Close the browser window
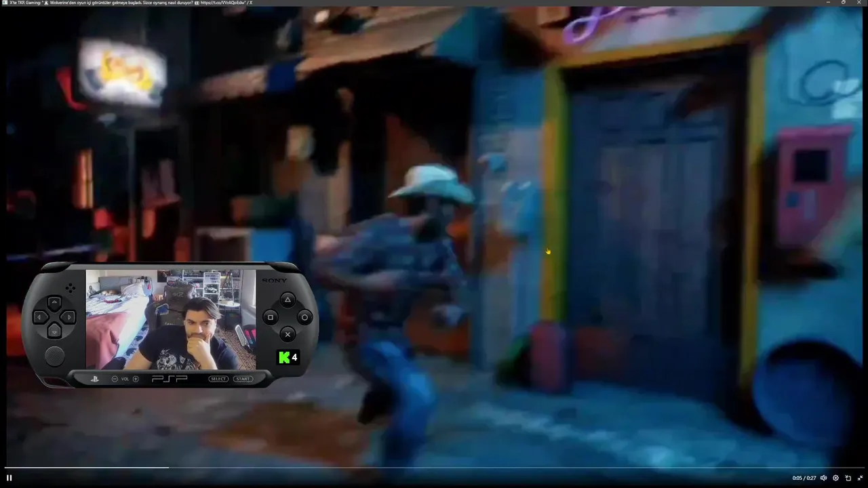 pos(859,3)
